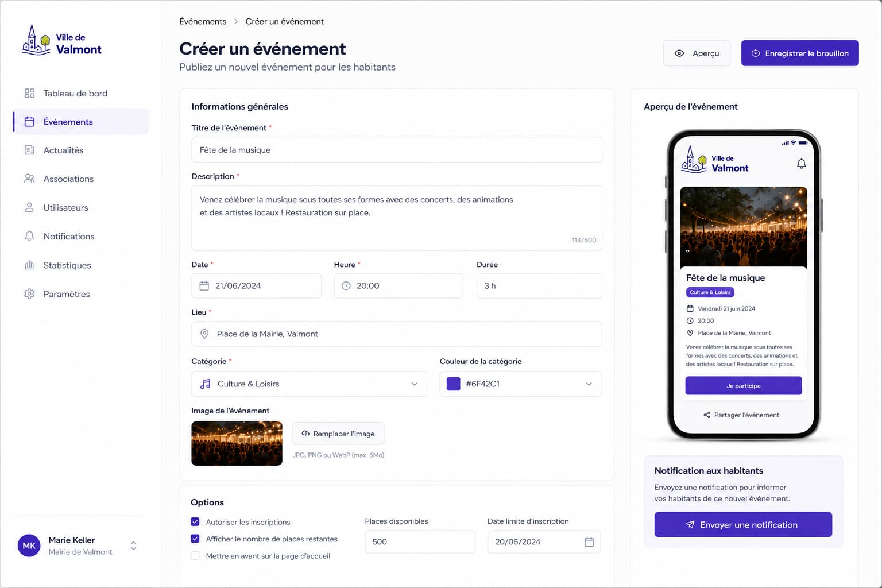Click the Heure field value 20:00

367,285
